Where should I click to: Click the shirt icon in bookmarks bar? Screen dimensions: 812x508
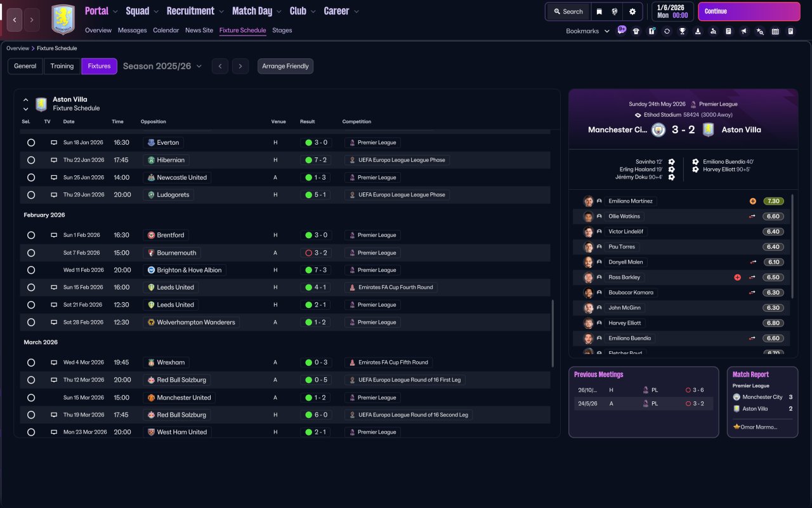point(636,31)
